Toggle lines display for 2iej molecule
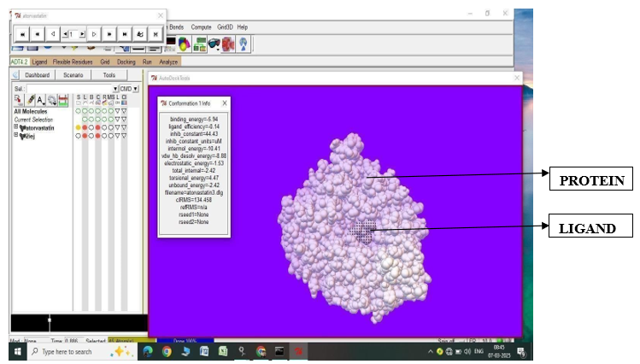The width and height of the screenshot is (640, 364). coord(85,135)
